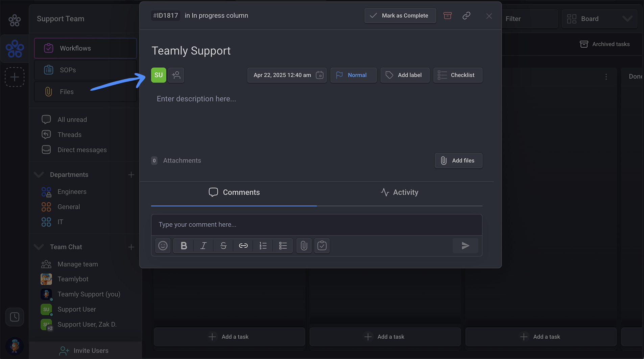Image resolution: width=644 pixels, height=359 pixels.
Task: Click the add assignee person icon
Action: point(176,75)
